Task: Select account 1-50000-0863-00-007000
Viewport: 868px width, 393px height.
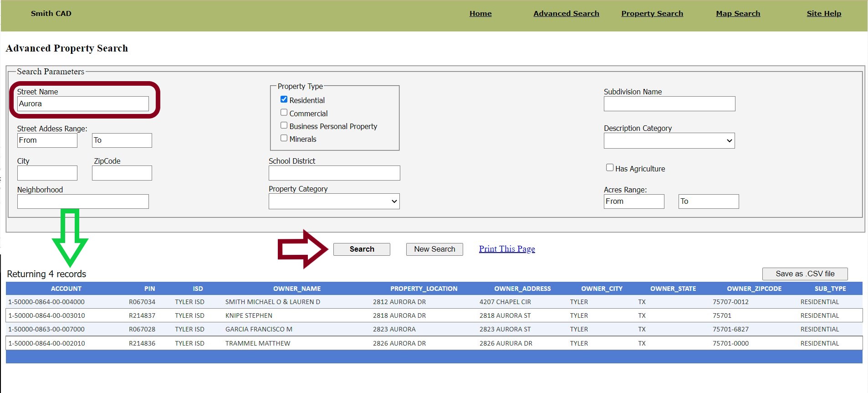Action: [x=46, y=329]
